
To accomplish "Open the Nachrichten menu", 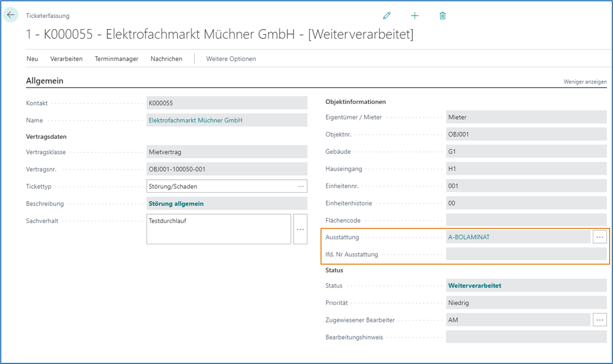I will pos(166,58).
